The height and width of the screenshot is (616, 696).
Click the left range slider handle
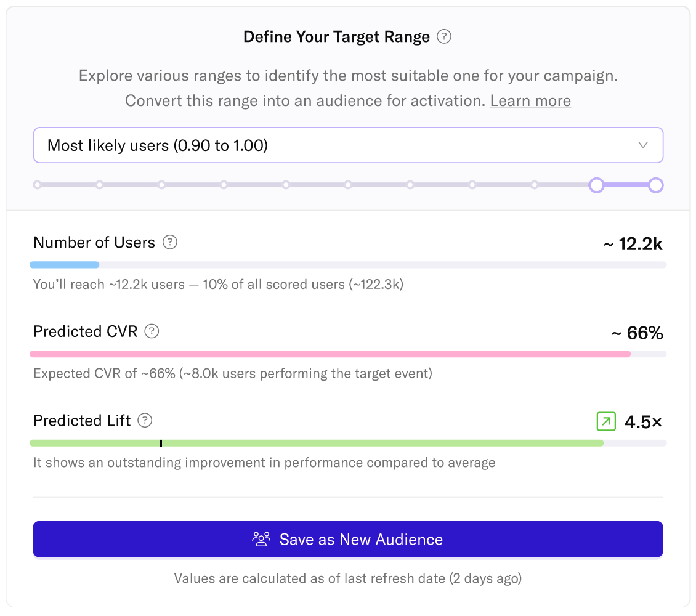[x=596, y=185]
